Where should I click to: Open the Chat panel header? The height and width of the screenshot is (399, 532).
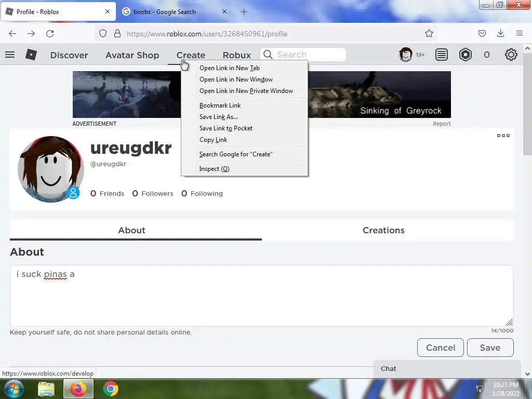click(x=447, y=369)
